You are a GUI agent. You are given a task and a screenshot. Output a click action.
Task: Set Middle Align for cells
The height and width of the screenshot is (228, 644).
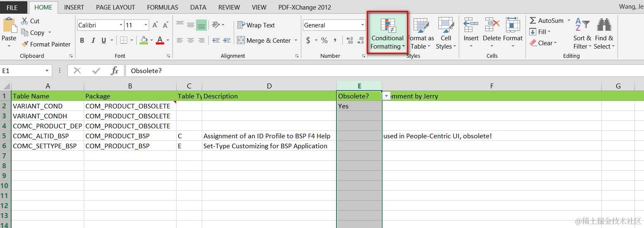191,25
